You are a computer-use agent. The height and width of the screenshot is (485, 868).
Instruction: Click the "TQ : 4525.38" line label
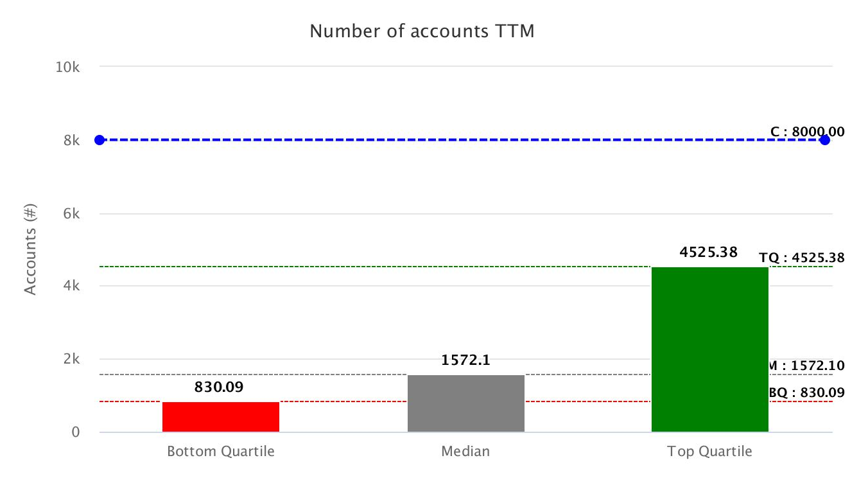801,258
